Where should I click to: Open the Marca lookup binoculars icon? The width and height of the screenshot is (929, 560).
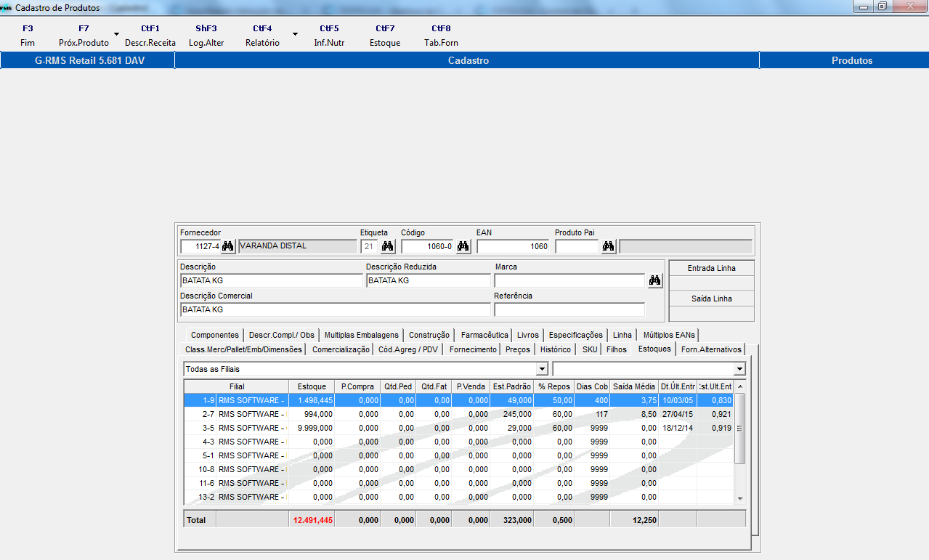coord(655,280)
